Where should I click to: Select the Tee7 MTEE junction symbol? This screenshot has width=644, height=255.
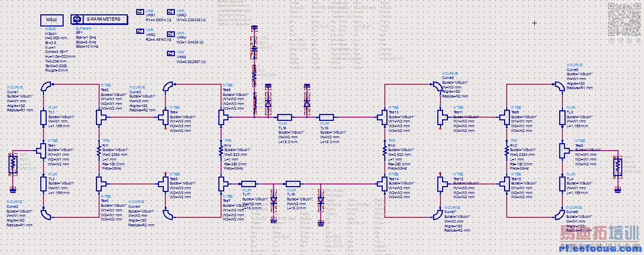(x=223, y=184)
